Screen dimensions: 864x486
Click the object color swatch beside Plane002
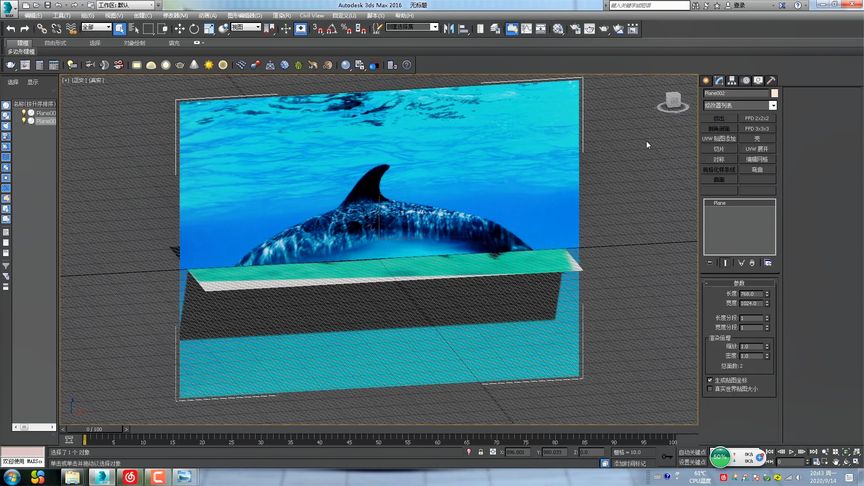pyautogui.click(x=774, y=93)
